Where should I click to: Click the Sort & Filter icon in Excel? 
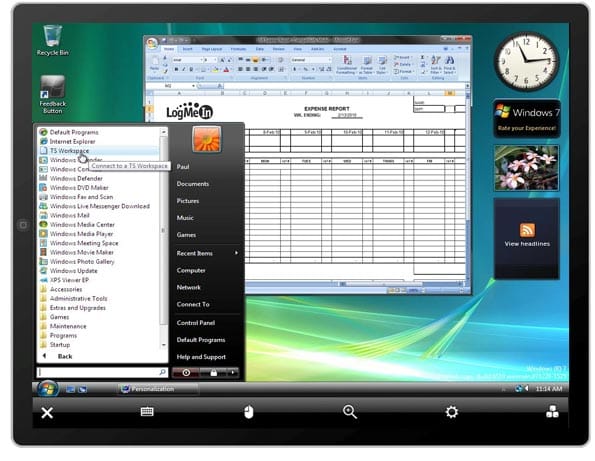[436, 65]
